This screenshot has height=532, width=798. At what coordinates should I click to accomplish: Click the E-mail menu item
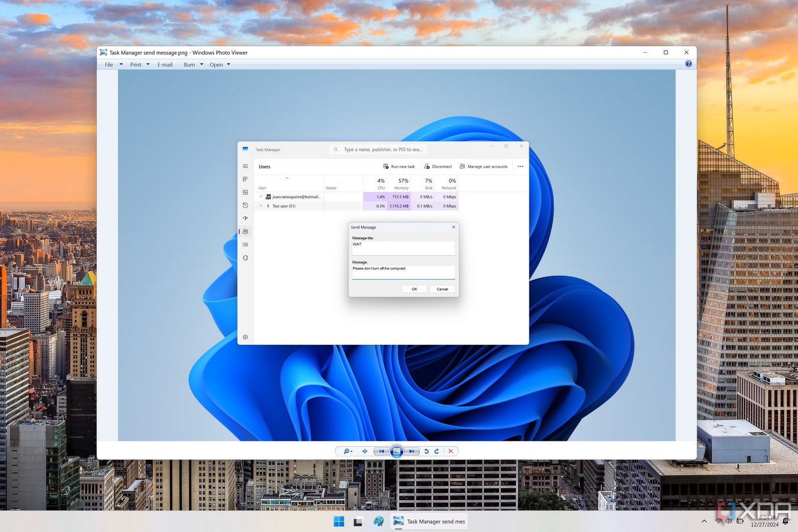click(165, 65)
